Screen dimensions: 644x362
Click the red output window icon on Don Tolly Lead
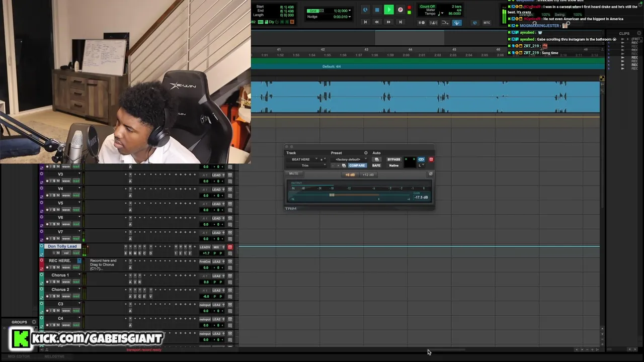[x=230, y=247]
